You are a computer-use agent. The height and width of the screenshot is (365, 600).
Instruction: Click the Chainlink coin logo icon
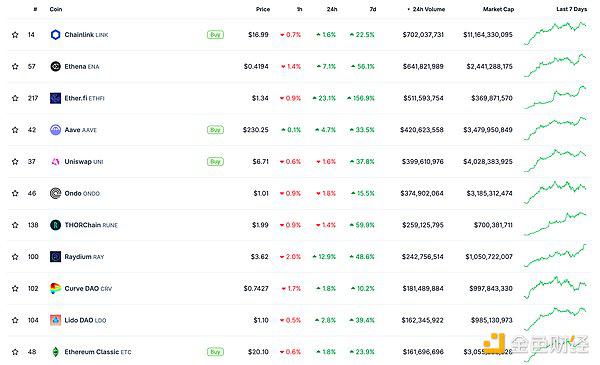tap(55, 35)
